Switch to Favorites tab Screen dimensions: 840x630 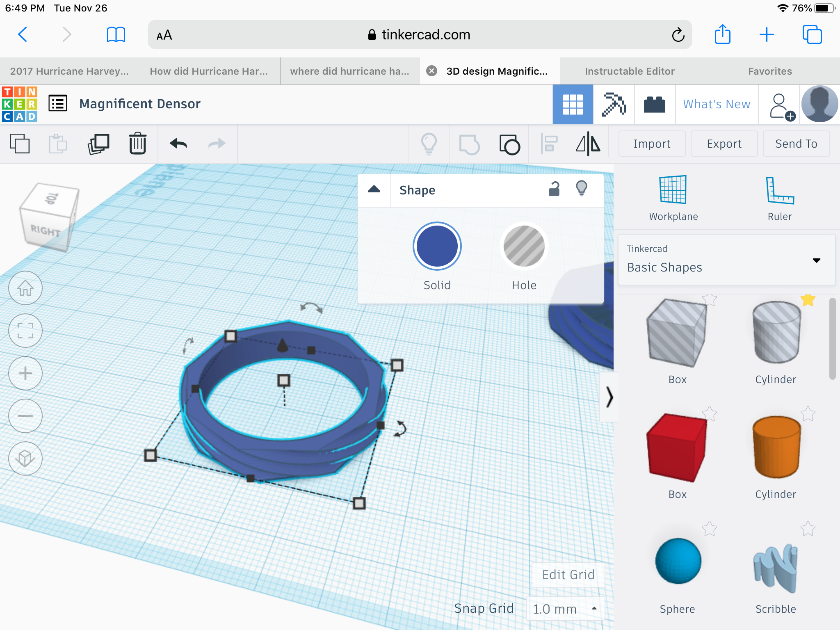tap(770, 71)
